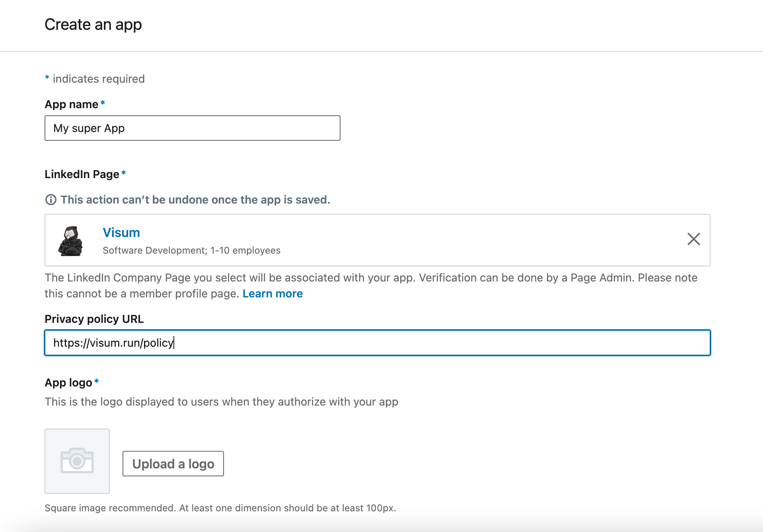Click the Create an app heading
The image size is (763, 532).
tap(93, 25)
